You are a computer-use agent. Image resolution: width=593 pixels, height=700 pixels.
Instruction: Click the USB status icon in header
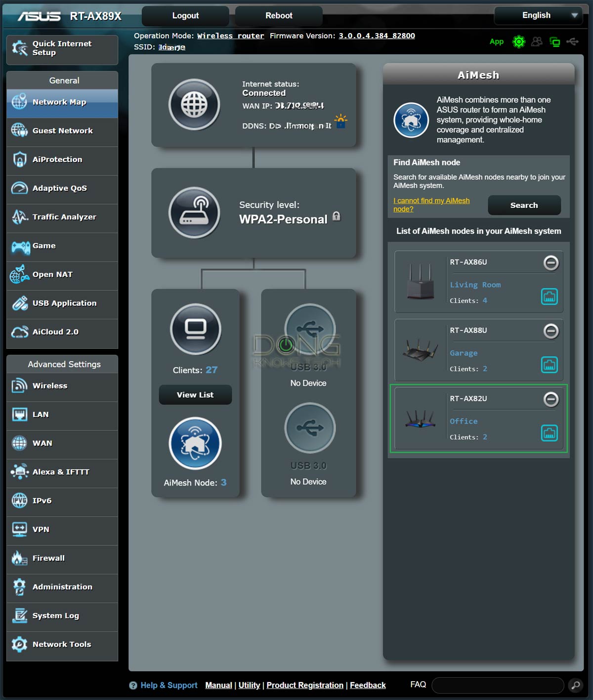click(x=572, y=42)
